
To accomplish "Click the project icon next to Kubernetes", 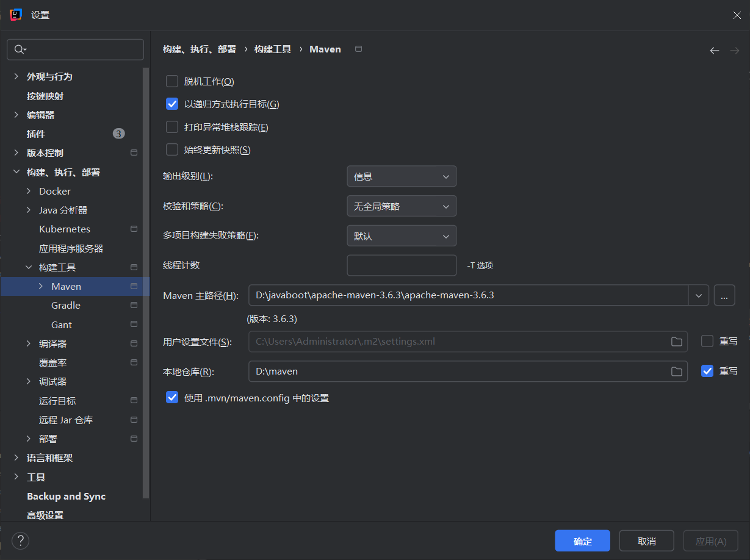I will pos(134,229).
